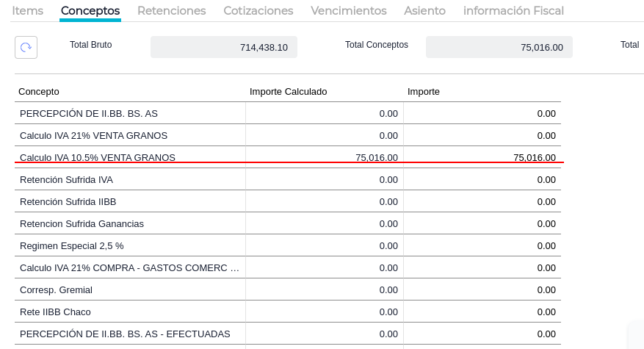
Task: Click the Rete IIBB Chaco row
Action: pos(55,312)
